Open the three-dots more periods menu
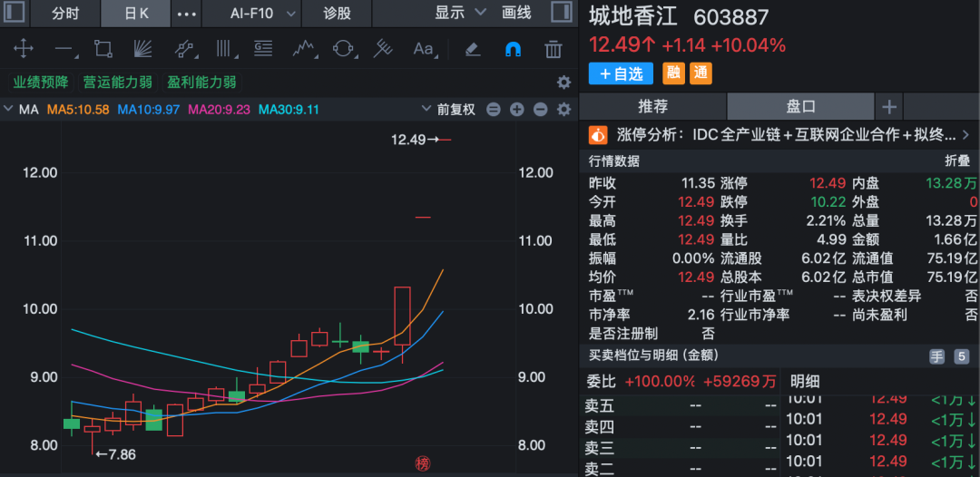The image size is (980, 477). coord(187,13)
